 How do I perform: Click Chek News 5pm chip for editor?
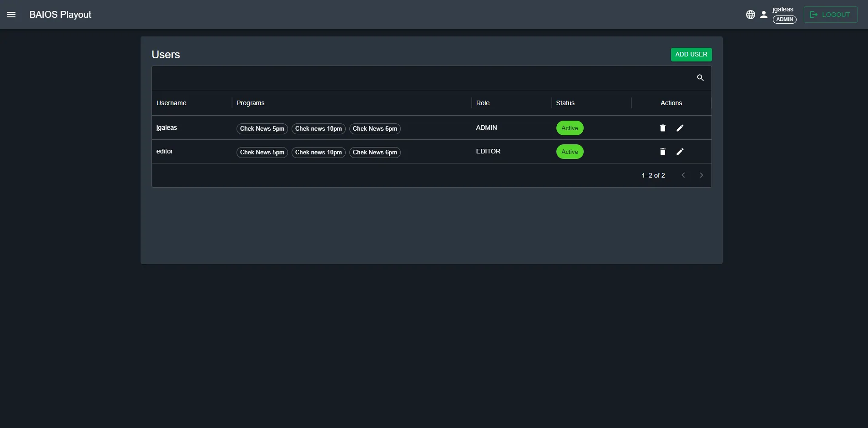point(262,153)
